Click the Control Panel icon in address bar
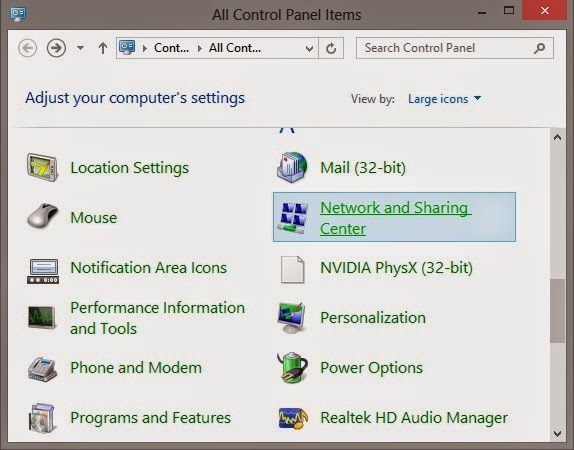The width and height of the screenshot is (574, 450). click(127, 48)
